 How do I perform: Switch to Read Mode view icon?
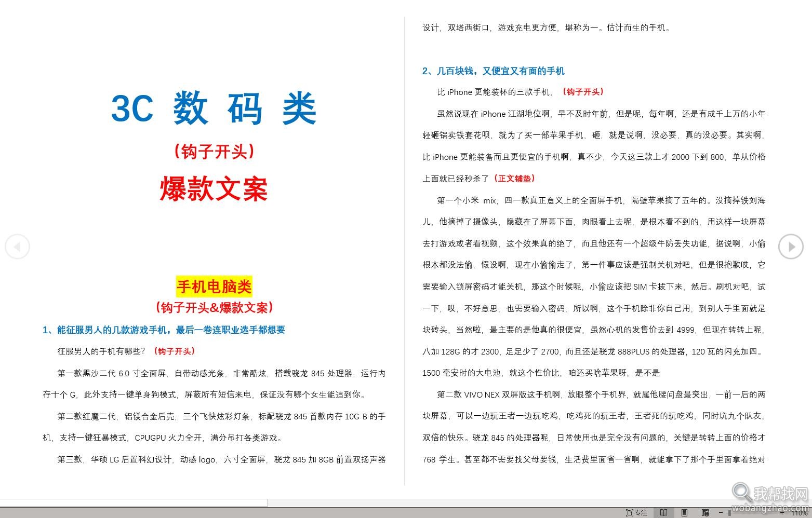(x=663, y=513)
